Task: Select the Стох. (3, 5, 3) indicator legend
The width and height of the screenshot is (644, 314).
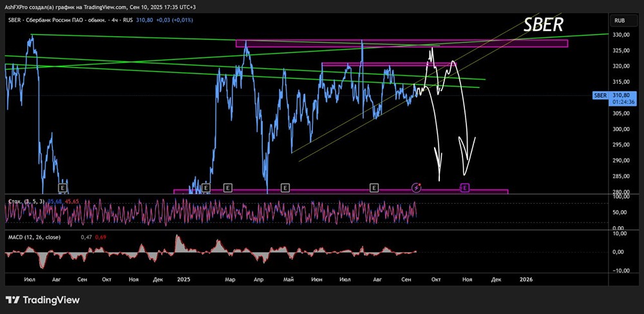Action: pos(27,201)
